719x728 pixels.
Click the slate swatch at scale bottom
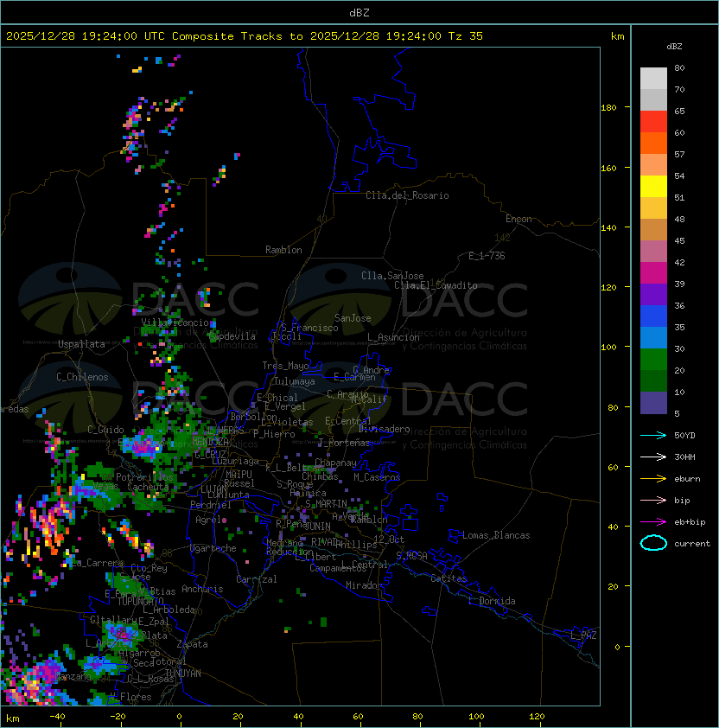click(653, 403)
